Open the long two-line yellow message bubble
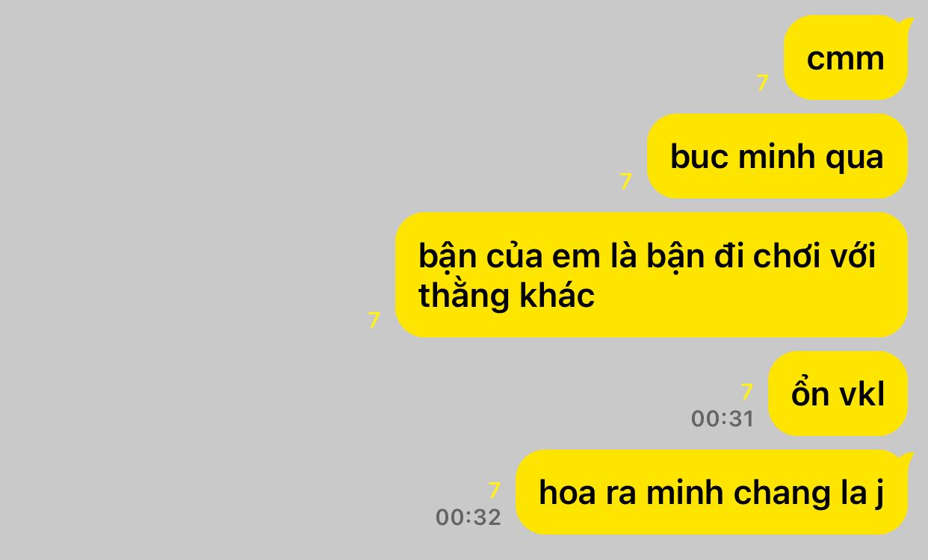928x560 pixels. pyautogui.click(x=651, y=275)
